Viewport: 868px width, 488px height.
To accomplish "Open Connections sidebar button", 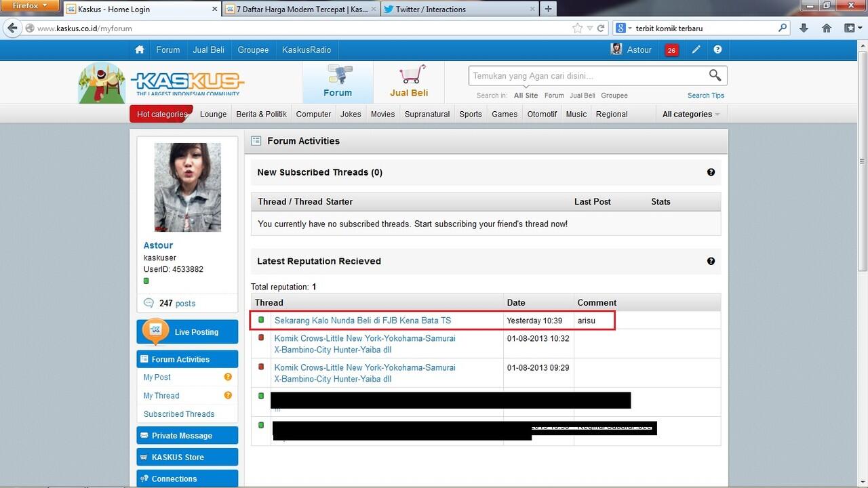I will (x=187, y=479).
